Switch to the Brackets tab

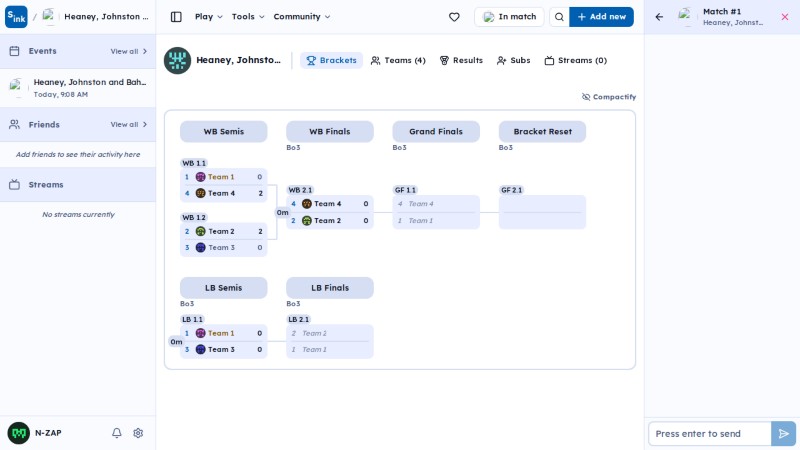coord(331,60)
